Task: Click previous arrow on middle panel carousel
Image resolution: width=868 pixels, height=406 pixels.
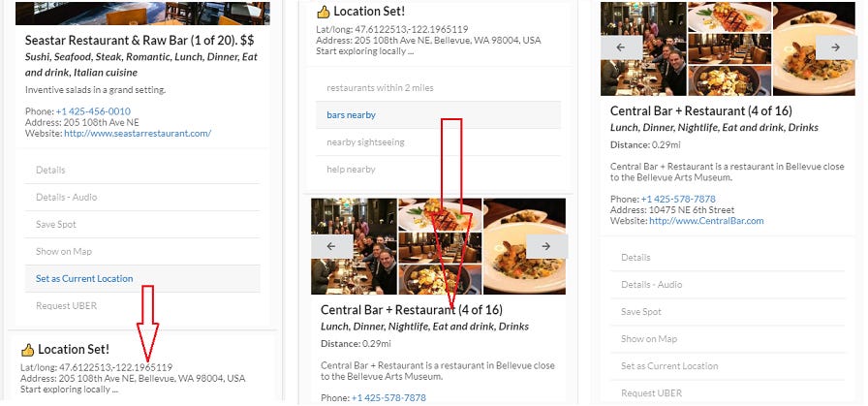Action: (x=331, y=246)
